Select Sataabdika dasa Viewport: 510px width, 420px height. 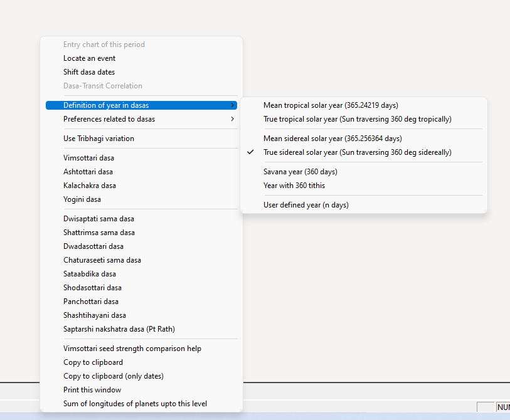click(142, 274)
